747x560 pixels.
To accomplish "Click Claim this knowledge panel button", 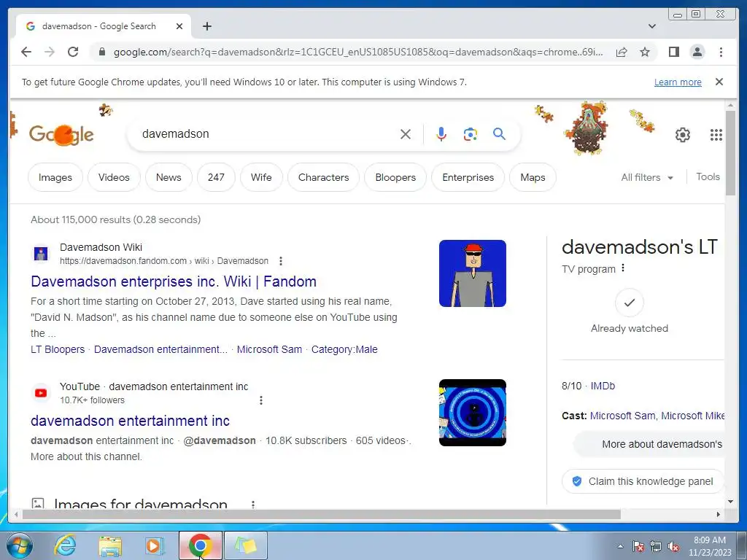I will click(643, 481).
